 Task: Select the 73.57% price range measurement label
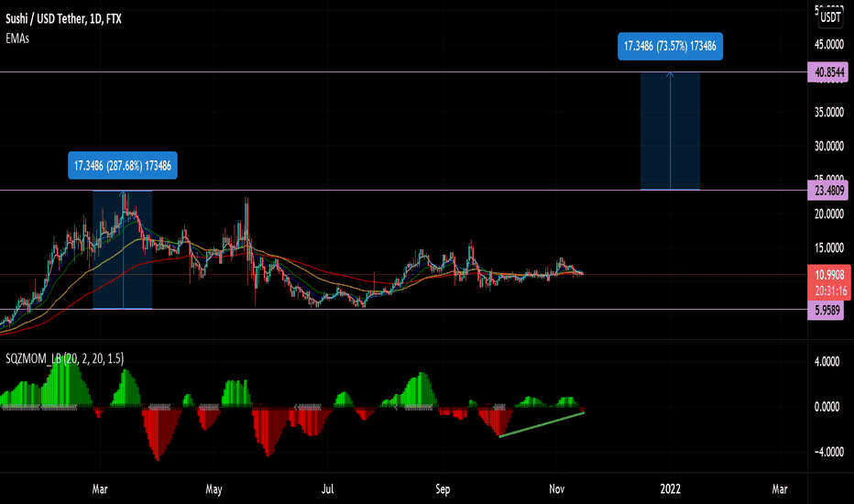point(670,47)
